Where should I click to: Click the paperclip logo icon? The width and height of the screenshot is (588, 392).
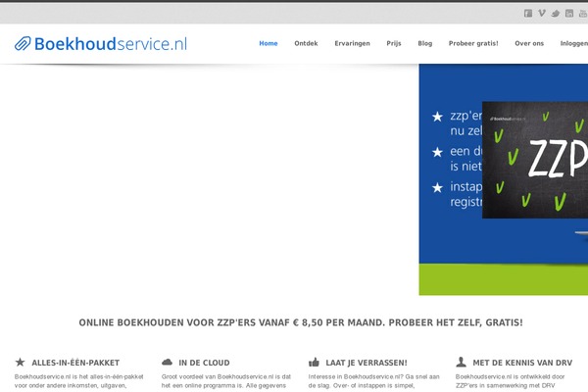click(x=23, y=43)
